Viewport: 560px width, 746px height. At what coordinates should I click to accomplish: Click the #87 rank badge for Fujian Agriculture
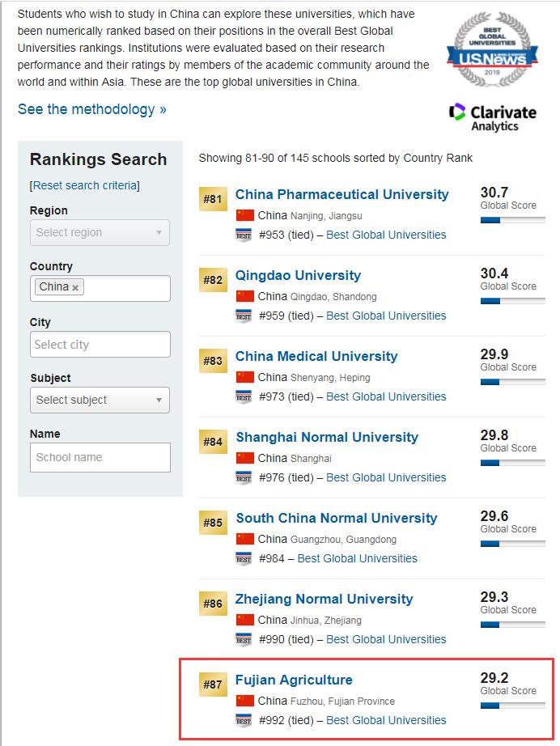pyautogui.click(x=213, y=685)
